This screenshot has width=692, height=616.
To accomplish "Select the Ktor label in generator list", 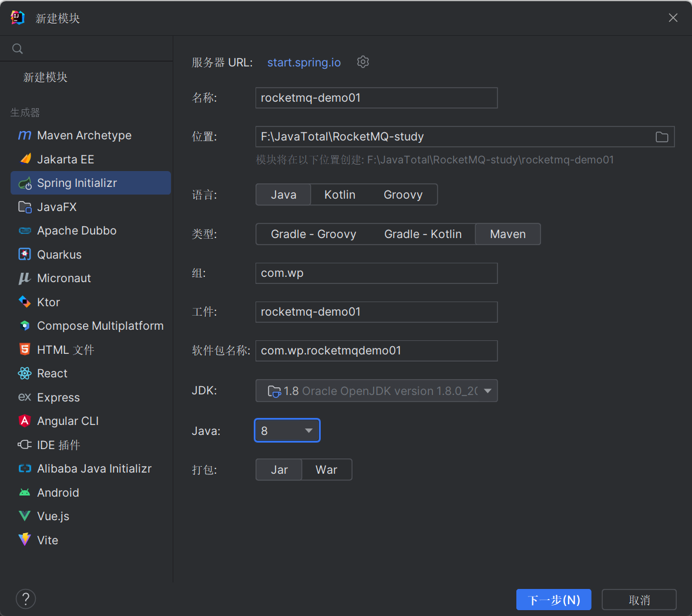I will (x=49, y=302).
